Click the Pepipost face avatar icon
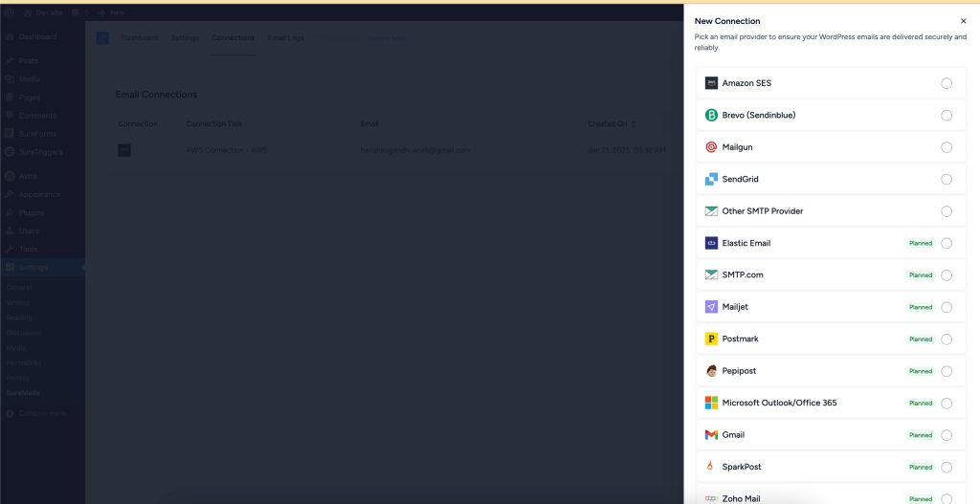The height and width of the screenshot is (504, 980). tap(711, 371)
